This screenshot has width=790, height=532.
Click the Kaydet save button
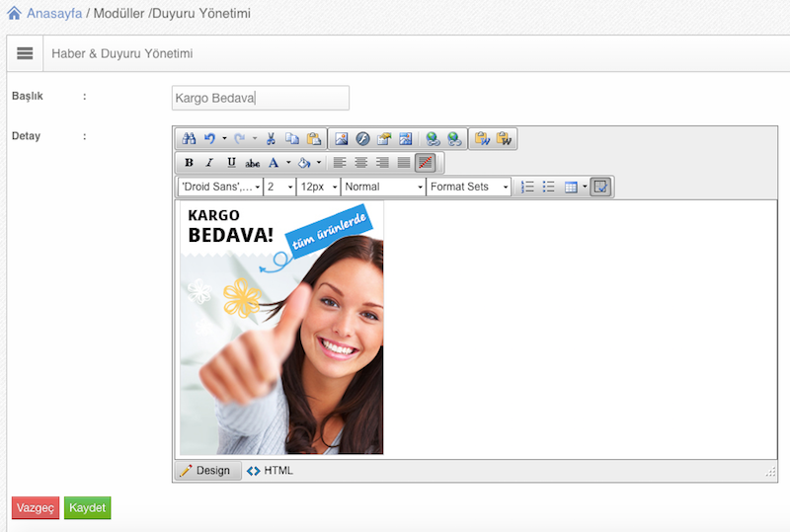click(x=88, y=507)
